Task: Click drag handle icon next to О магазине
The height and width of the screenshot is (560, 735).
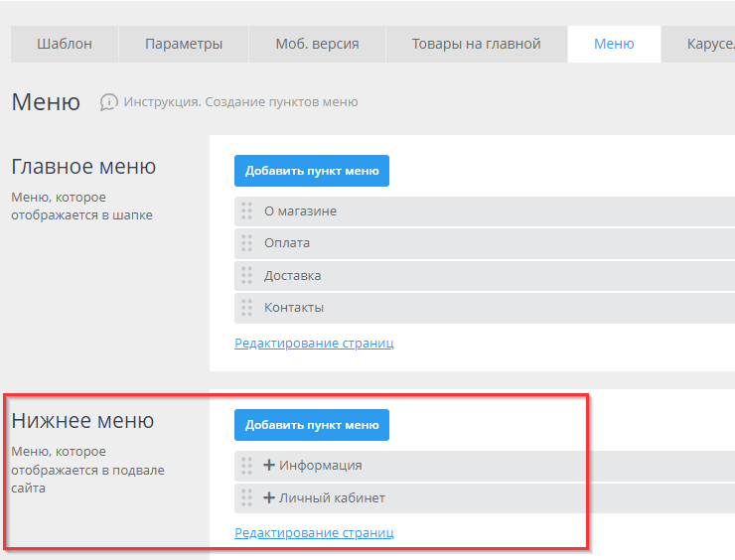Action: [246, 211]
